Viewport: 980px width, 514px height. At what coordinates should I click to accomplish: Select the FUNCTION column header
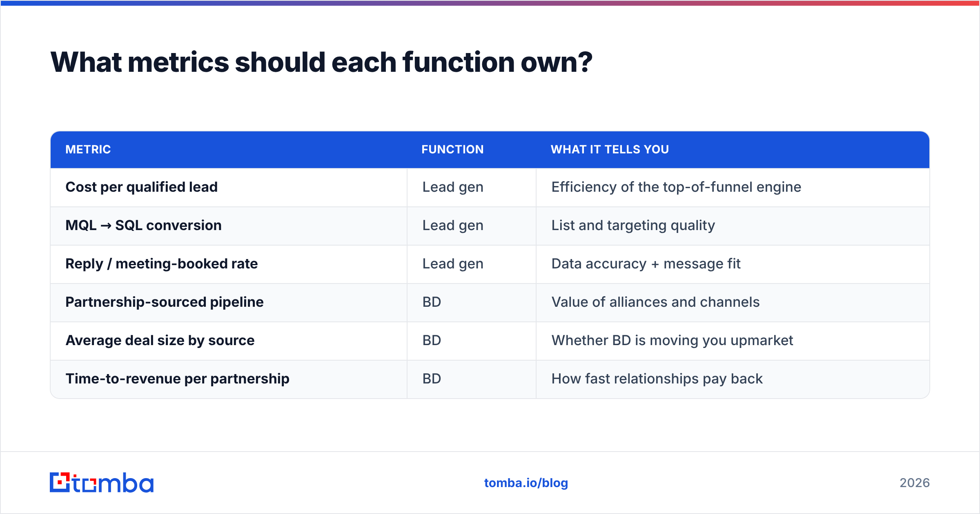click(x=452, y=149)
